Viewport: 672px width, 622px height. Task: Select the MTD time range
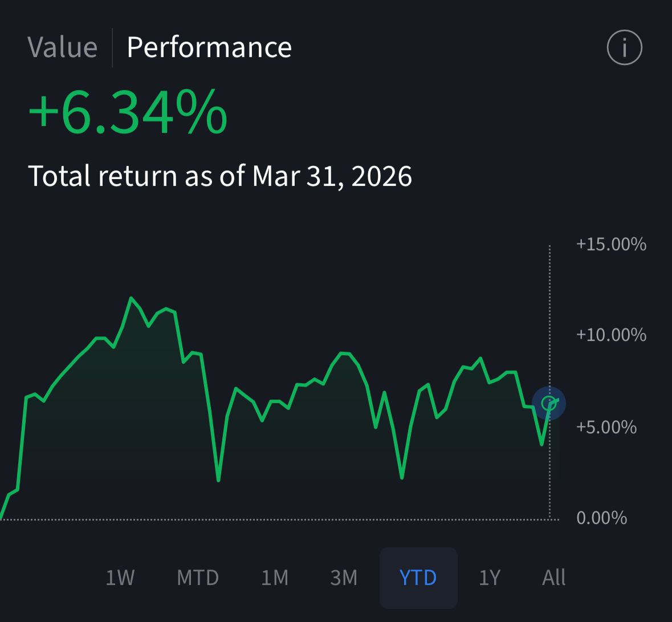tap(198, 578)
